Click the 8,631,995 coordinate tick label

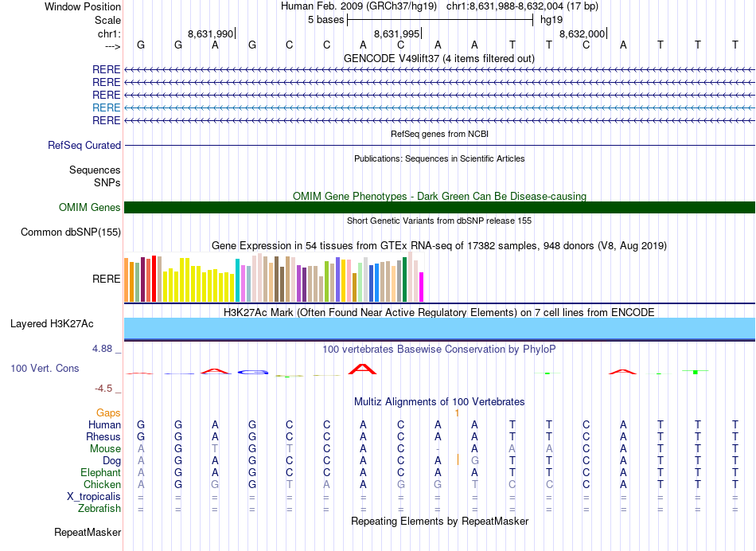coord(397,33)
